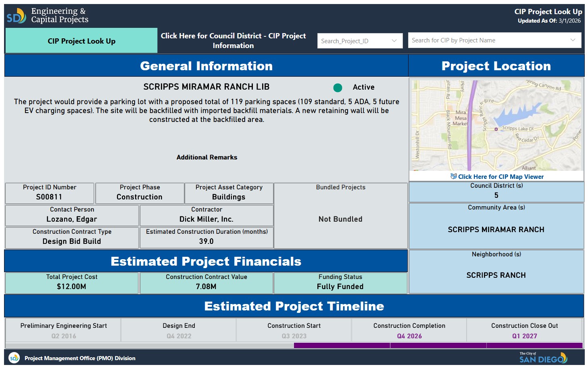Select the Preliminary Engineering Start Q2 2016 milestone
Image resolution: width=588 pixels, height=369 pixels.
[63, 331]
